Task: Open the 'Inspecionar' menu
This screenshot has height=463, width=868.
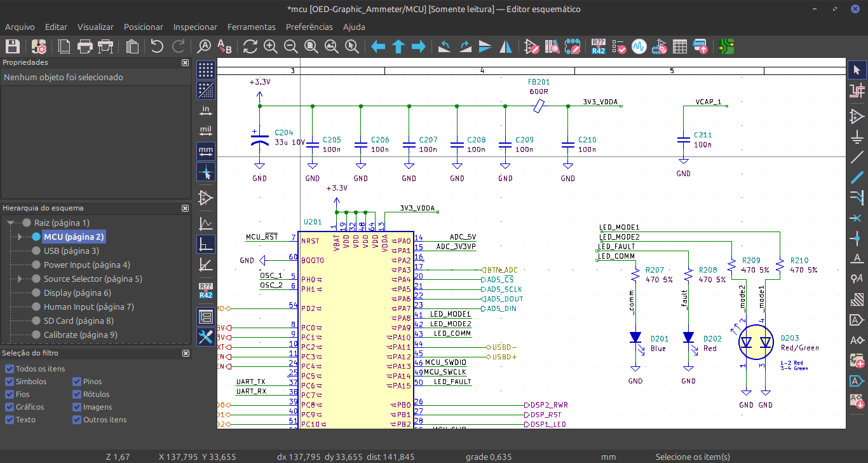Action: coord(195,27)
